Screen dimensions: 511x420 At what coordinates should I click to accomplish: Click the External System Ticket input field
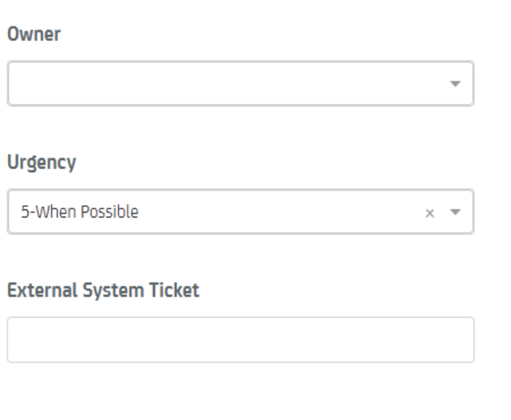240,340
